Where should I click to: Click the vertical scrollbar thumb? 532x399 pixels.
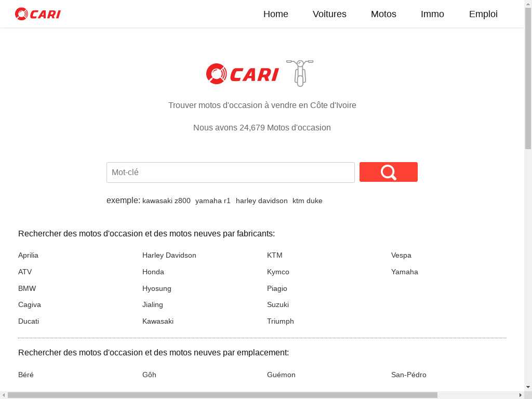[x=528, y=78]
